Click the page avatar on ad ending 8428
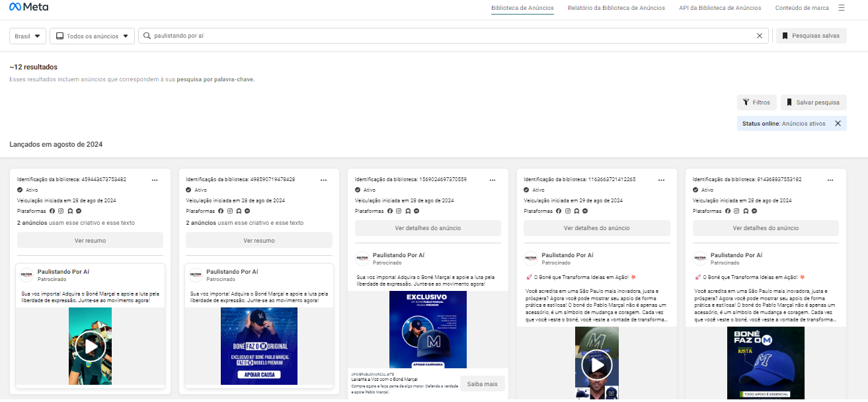The width and height of the screenshot is (868, 402). 195,275
